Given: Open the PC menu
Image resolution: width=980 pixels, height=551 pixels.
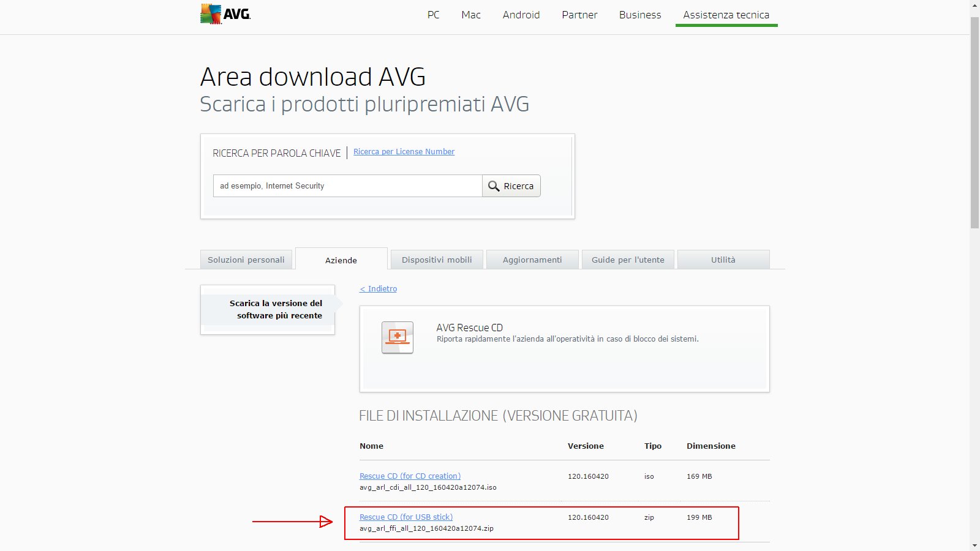Looking at the screenshot, I should click(433, 15).
